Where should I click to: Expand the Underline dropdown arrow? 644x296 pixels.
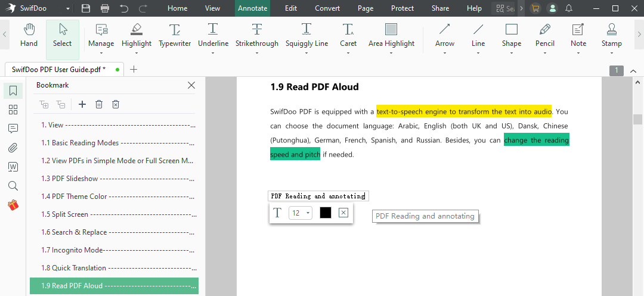[213, 53]
